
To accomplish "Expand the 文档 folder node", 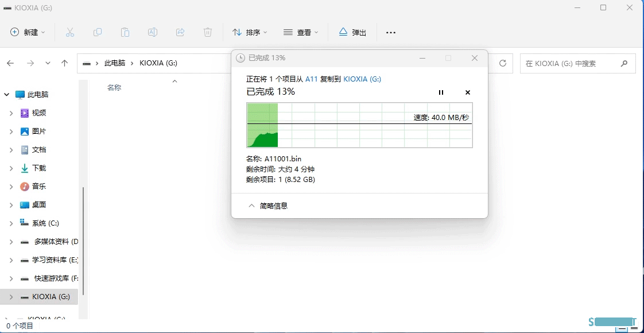I will point(11,150).
